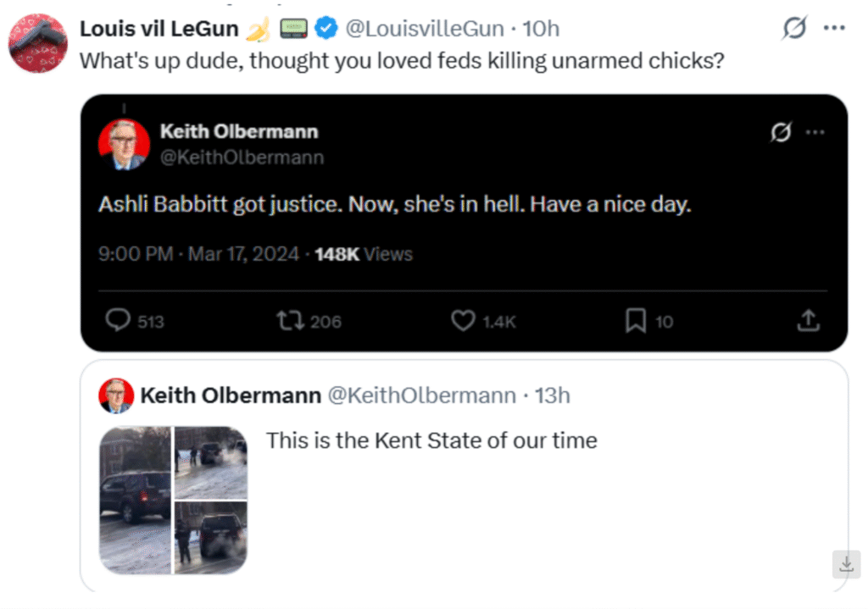
Task: Open the large SUV photo thumbnail
Action: (135, 500)
